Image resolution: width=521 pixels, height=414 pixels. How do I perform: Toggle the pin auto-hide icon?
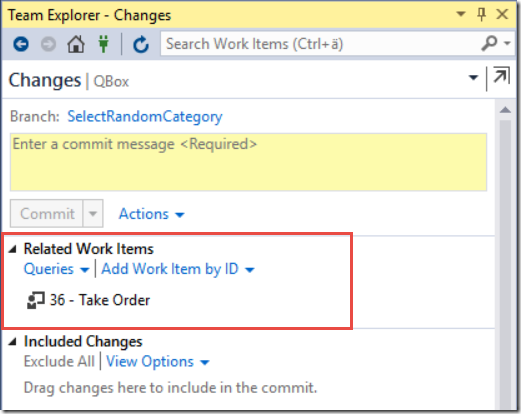(481, 14)
